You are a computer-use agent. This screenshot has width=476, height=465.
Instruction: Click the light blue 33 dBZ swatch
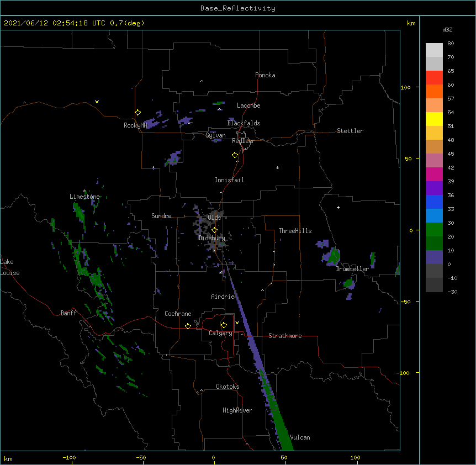click(x=434, y=216)
